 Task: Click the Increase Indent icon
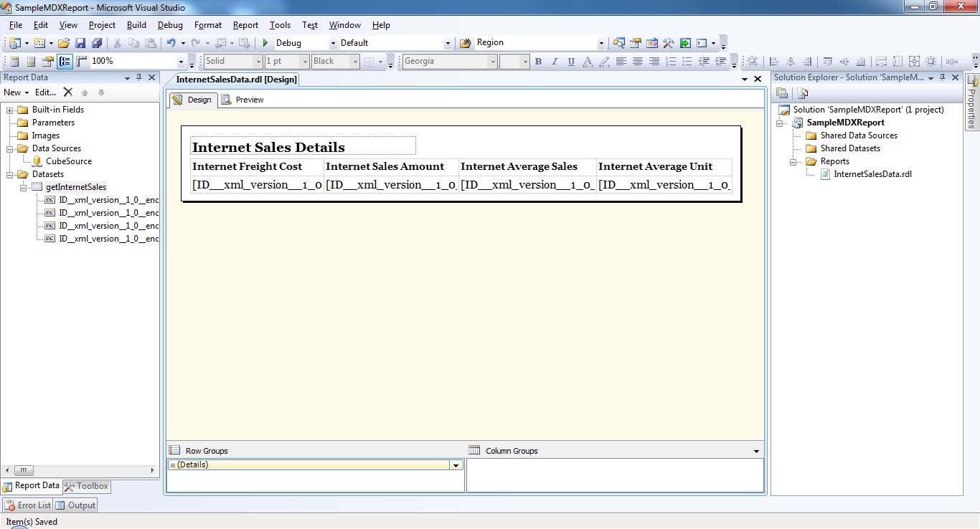[720, 62]
